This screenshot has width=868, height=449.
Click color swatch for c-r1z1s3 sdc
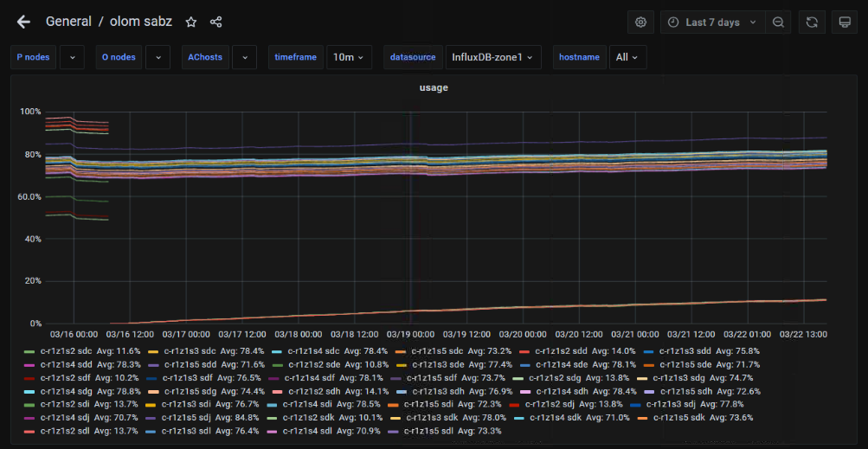click(x=153, y=351)
